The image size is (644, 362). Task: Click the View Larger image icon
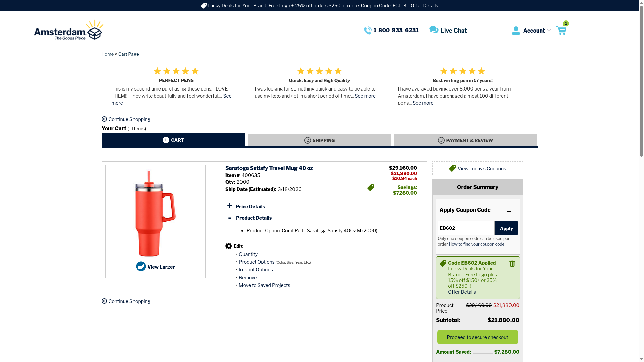[141, 267]
